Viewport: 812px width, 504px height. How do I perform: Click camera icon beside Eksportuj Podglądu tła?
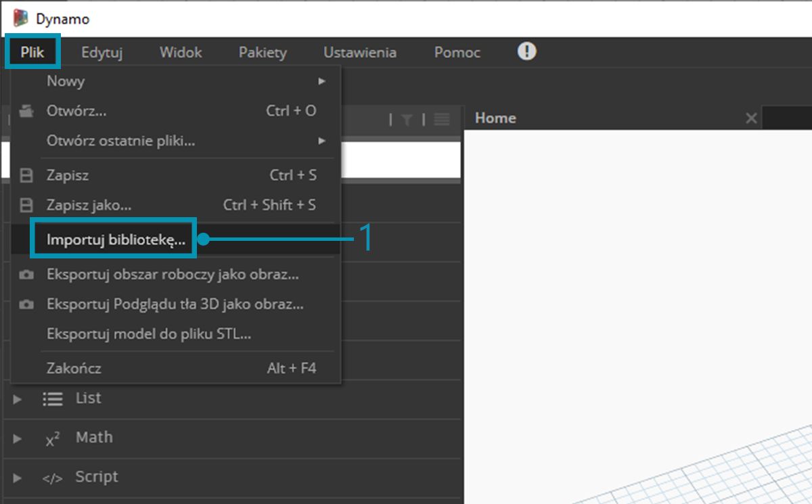point(26,305)
